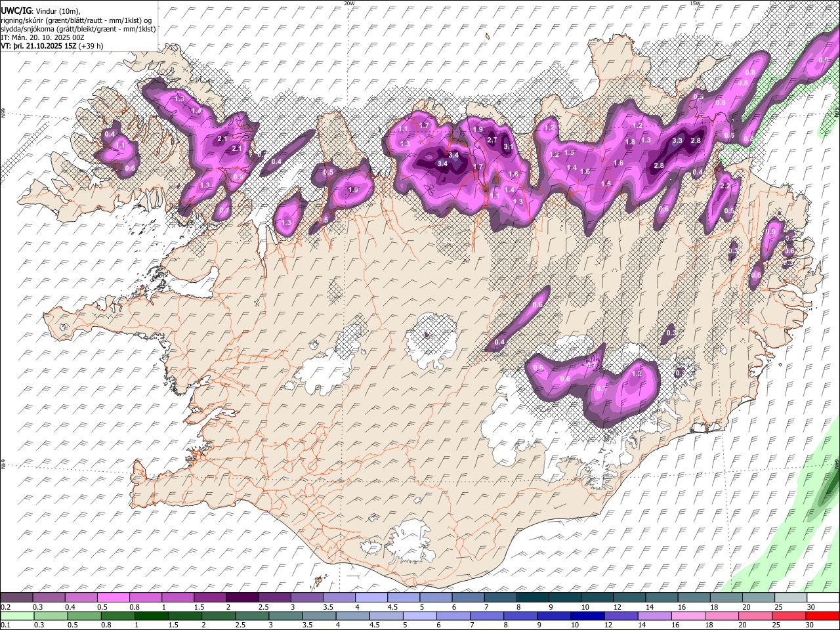Screen dimensions: 840x630
Task: Select lower legend row swatch labelled 4
Action: point(353,616)
